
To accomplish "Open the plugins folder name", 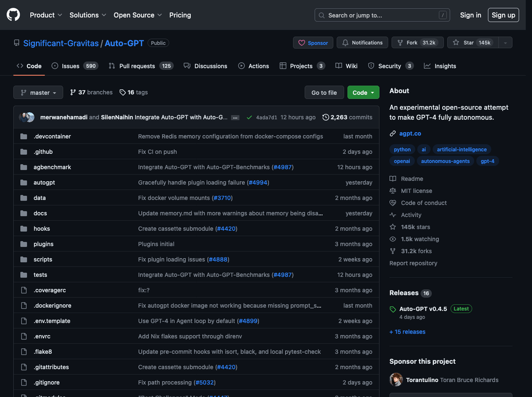I will [x=44, y=244].
